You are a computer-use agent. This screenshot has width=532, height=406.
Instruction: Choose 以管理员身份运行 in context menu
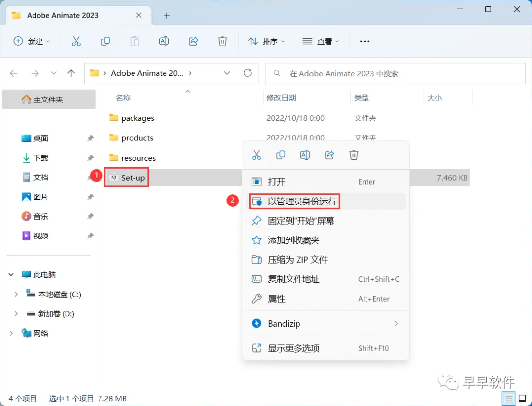tap(326, 202)
